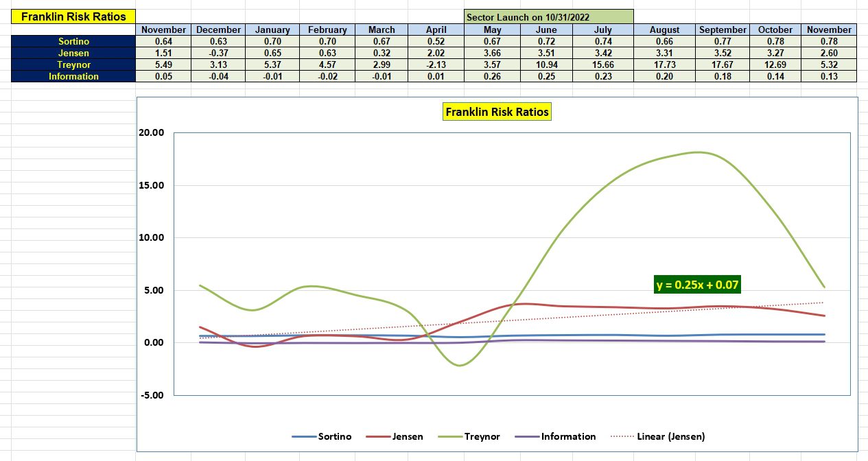Click the January column header

point(272,29)
